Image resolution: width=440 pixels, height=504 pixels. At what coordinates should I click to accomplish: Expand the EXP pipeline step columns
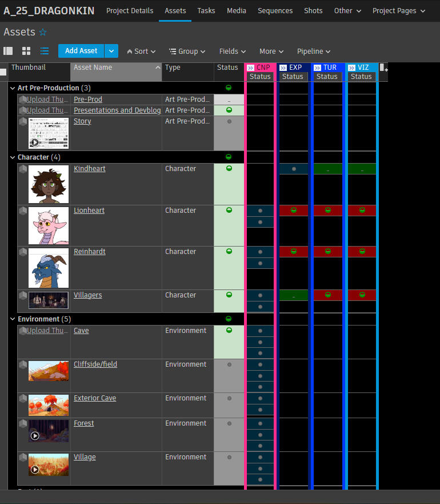(x=283, y=68)
